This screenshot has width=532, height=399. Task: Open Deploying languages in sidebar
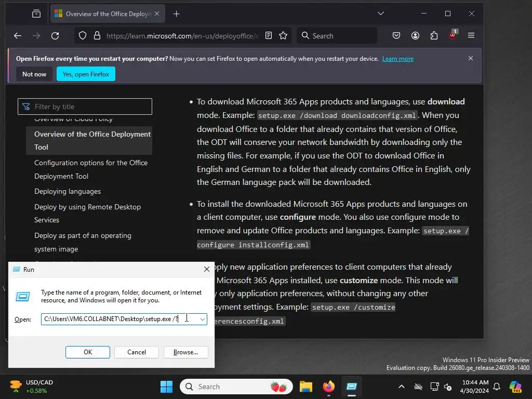[x=68, y=191]
